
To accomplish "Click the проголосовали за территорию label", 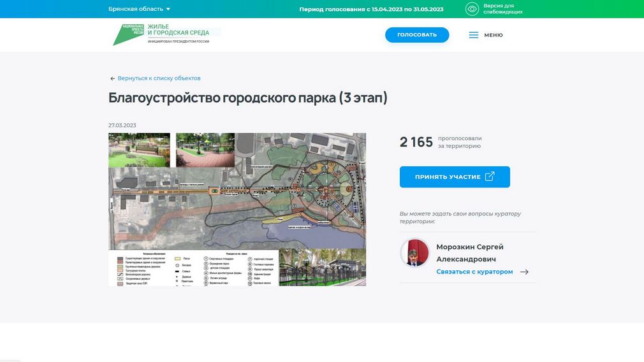I will 460,142.
